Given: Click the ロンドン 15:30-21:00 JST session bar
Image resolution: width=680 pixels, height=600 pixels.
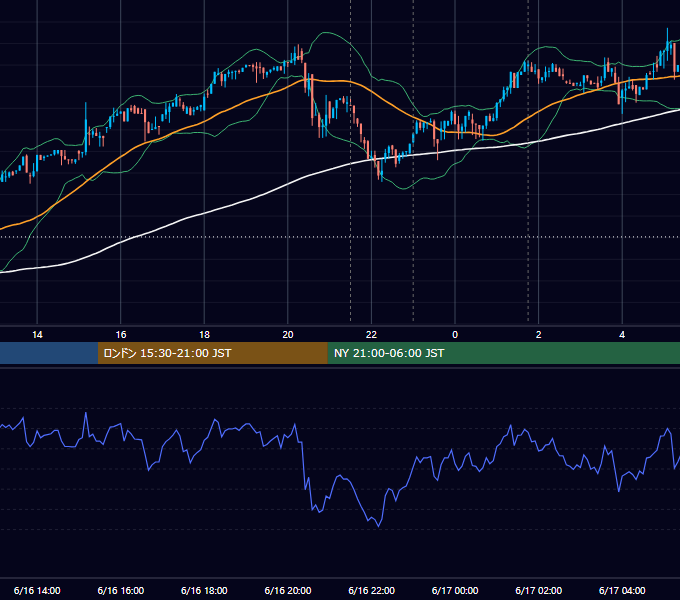Looking at the screenshot, I should tap(212, 353).
